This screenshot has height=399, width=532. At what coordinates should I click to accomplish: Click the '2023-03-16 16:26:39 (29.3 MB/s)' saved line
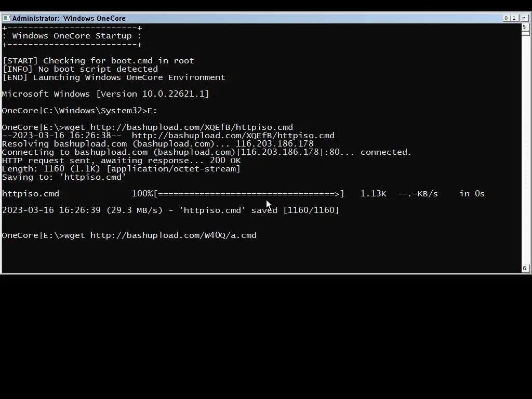click(170, 210)
